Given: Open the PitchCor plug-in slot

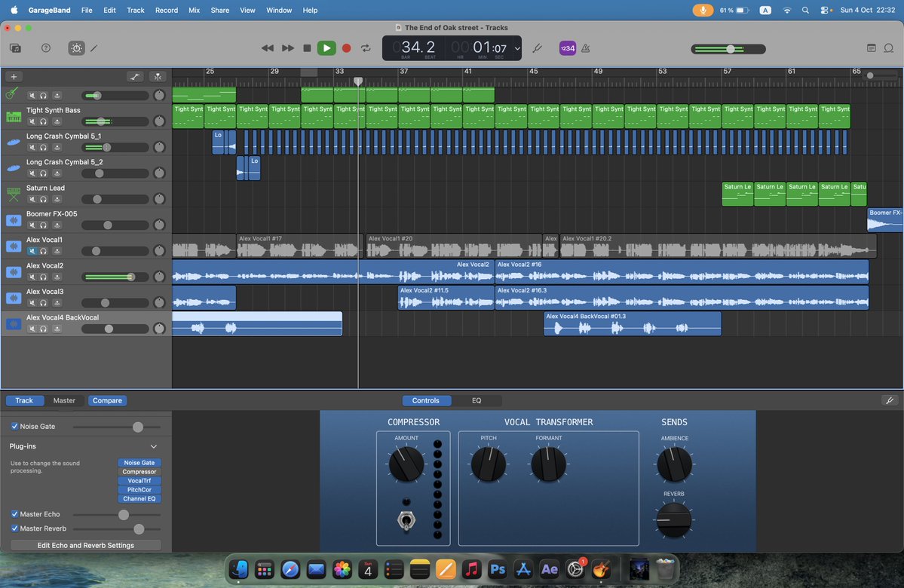Looking at the screenshot, I should pos(139,490).
